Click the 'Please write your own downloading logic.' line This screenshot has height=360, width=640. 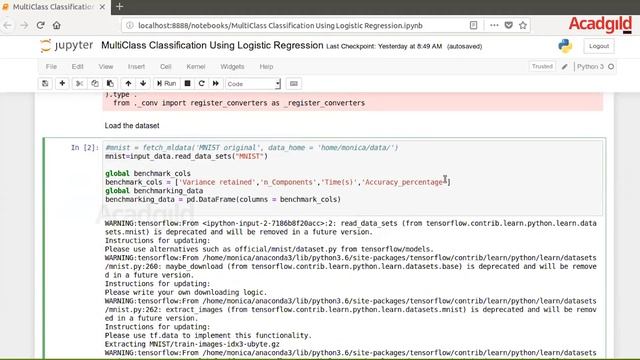pyautogui.click(x=186, y=292)
